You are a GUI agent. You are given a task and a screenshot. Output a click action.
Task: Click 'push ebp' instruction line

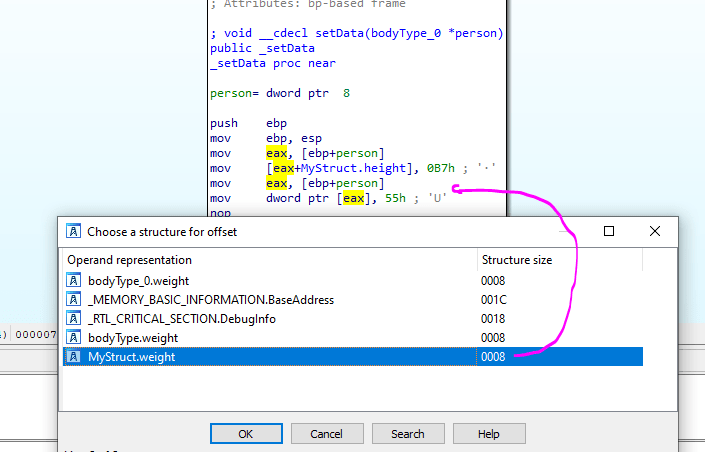pyautogui.click(x=248, y=123)
